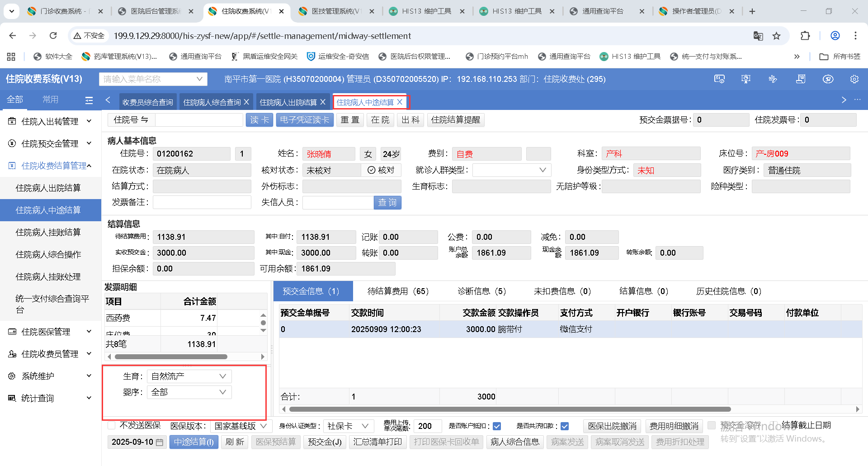The image size is (868, 466).
Task: Close the 住院病人综合查询 tab
Action: click(246, 102)
